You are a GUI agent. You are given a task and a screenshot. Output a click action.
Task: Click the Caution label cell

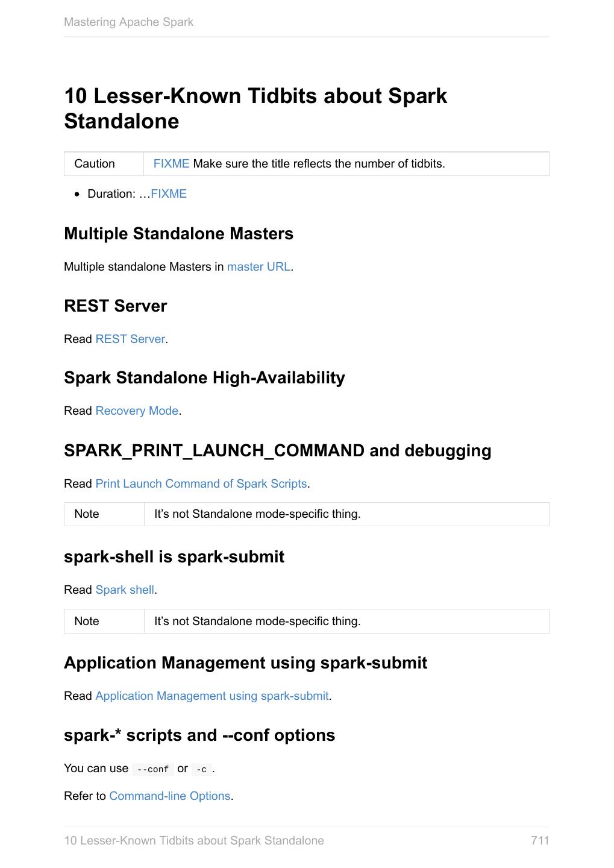[95, 164]
